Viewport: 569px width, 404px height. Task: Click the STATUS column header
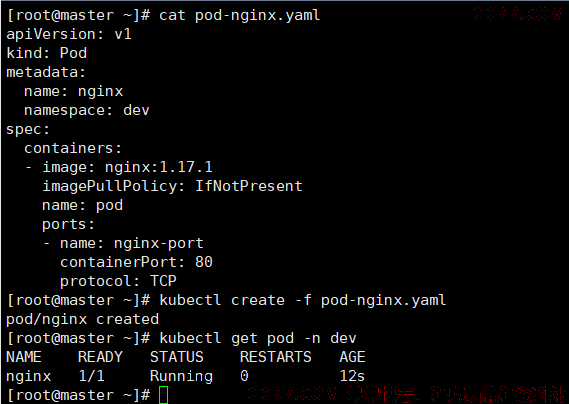[x=177, y=357]
